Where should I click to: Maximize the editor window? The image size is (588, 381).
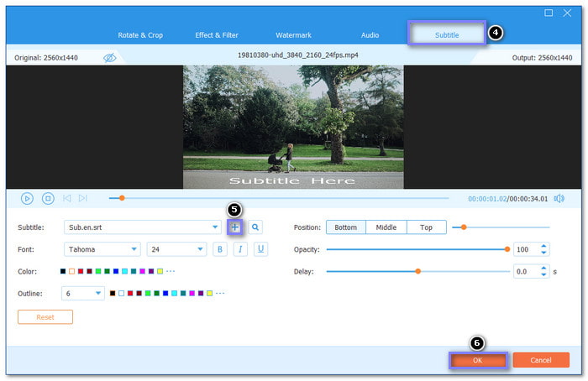pyautogui.click(x=549, y=13)
